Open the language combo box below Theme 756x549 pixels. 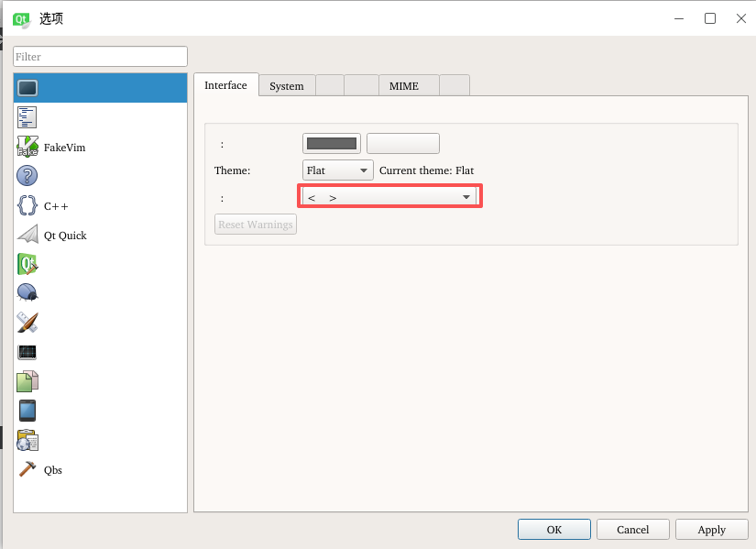click(x=389, y=197)
